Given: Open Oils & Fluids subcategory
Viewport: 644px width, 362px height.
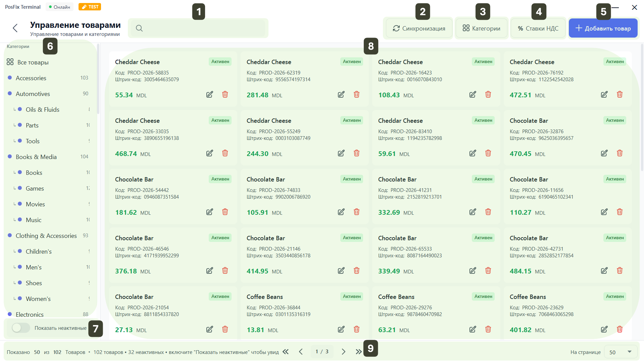Looking at the screenshot, I should pyautogui.click(x=42, y=110).
